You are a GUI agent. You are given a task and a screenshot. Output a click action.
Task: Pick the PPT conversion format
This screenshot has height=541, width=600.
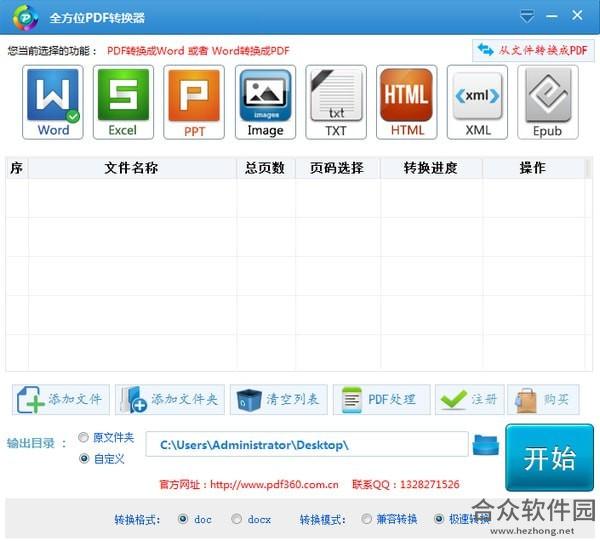click(194, 102)
